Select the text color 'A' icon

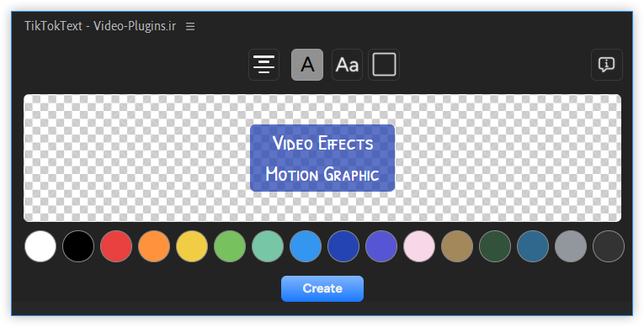click(307, 65)
